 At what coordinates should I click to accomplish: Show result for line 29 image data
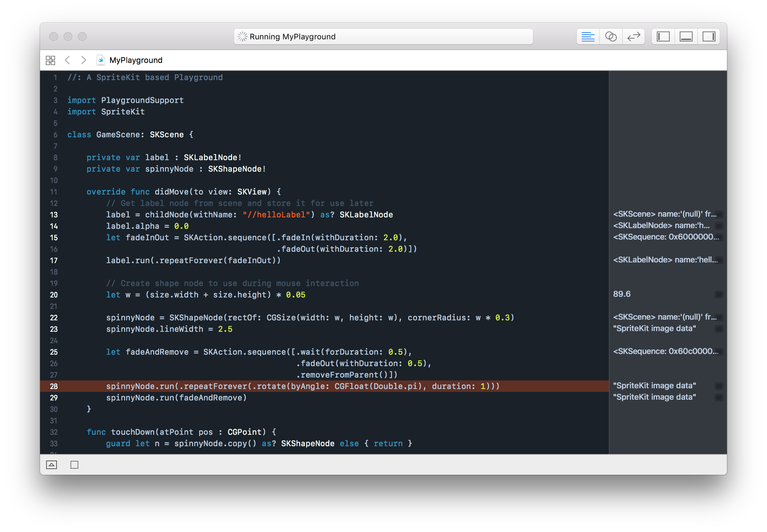click(719, 398)
